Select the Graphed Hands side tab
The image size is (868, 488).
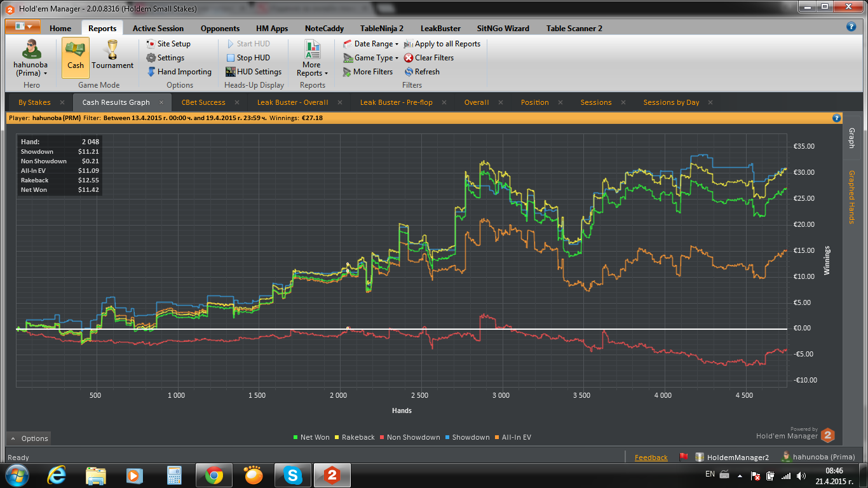[x=851, y=197]
